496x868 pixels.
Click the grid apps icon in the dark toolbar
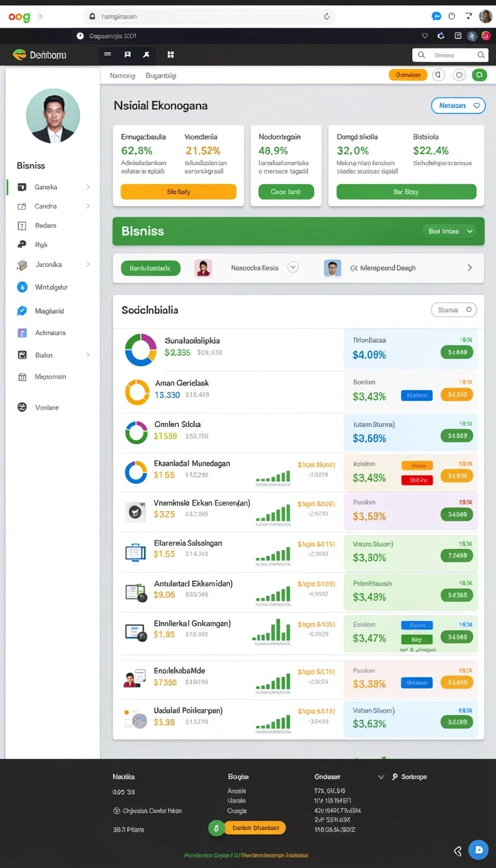click(x=170, y=55)
